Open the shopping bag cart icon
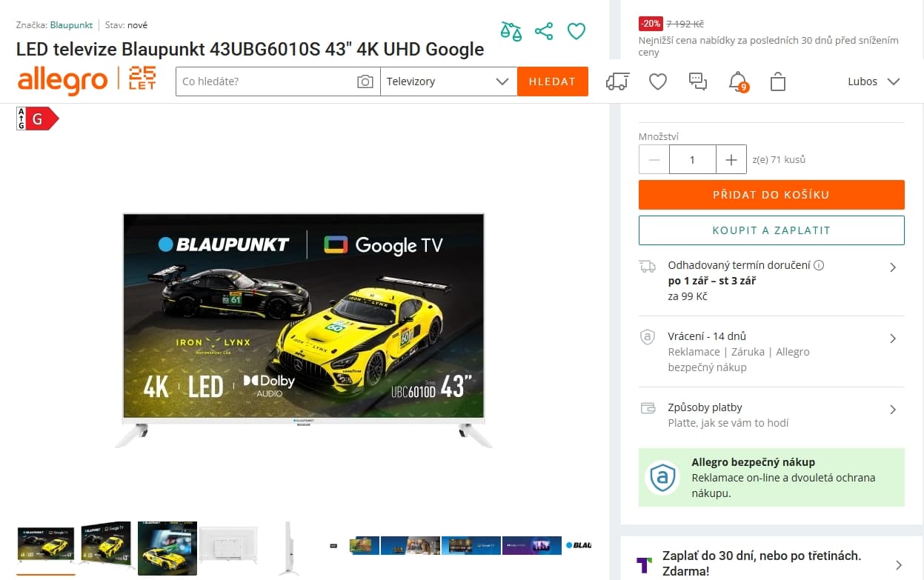 click(777, 81)
